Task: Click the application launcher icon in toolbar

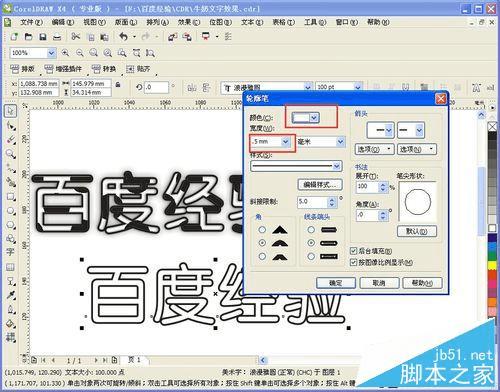Action: [x=206, y=36]
